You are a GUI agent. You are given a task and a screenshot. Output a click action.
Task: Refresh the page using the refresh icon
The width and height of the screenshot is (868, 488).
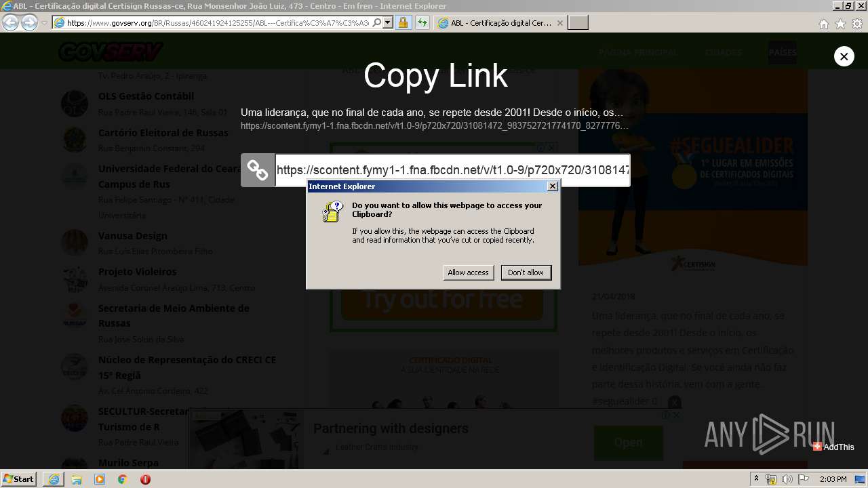(422, 23)
